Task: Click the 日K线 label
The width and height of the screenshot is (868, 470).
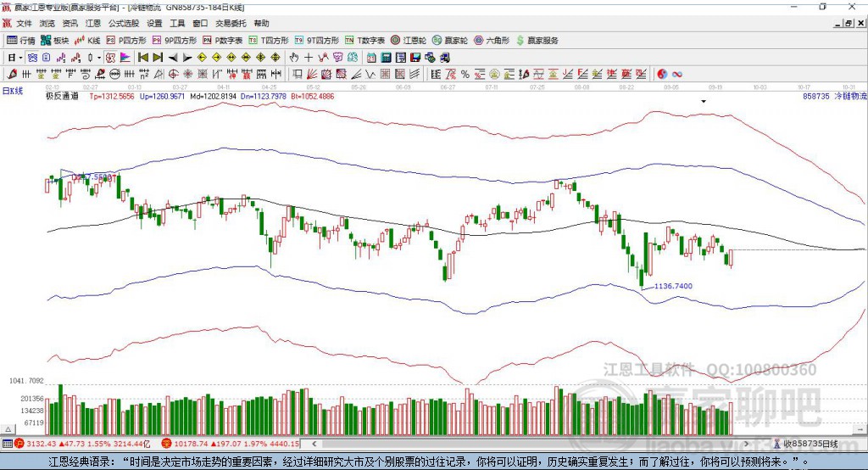Action: (12, 91)
